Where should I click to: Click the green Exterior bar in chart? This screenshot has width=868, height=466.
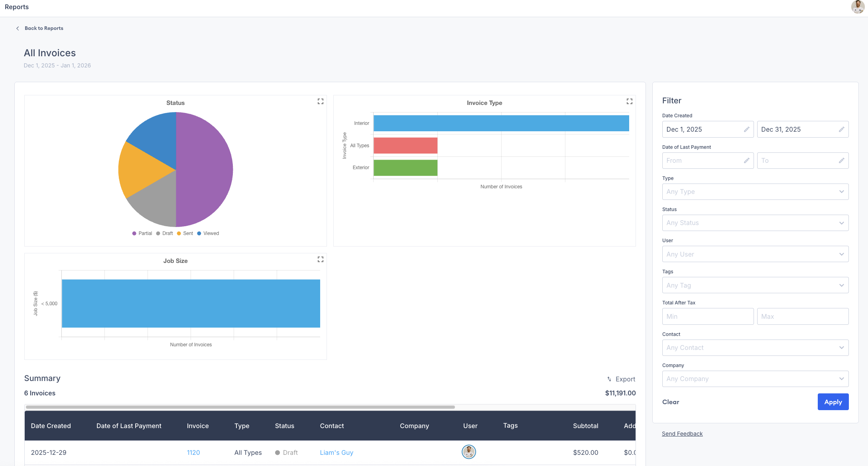(x=405, y=168)
